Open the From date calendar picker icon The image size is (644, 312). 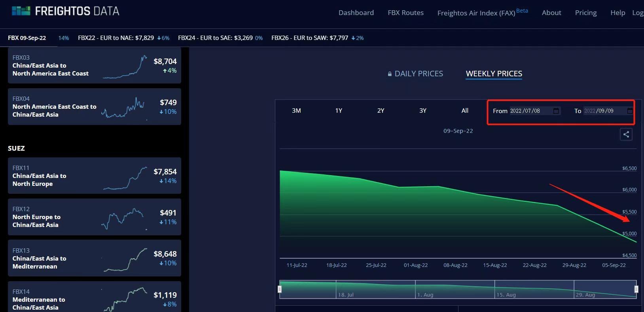pyautogui.click(x=556, y=111)
